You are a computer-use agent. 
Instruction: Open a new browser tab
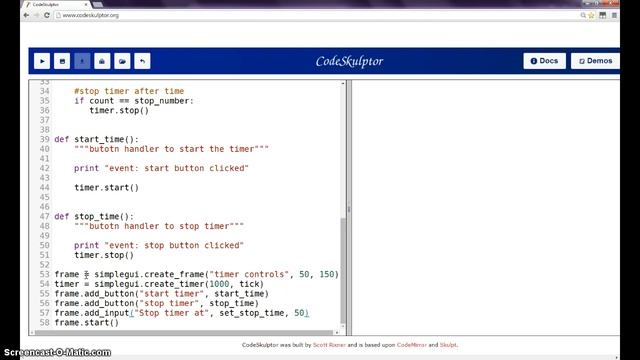98,4
